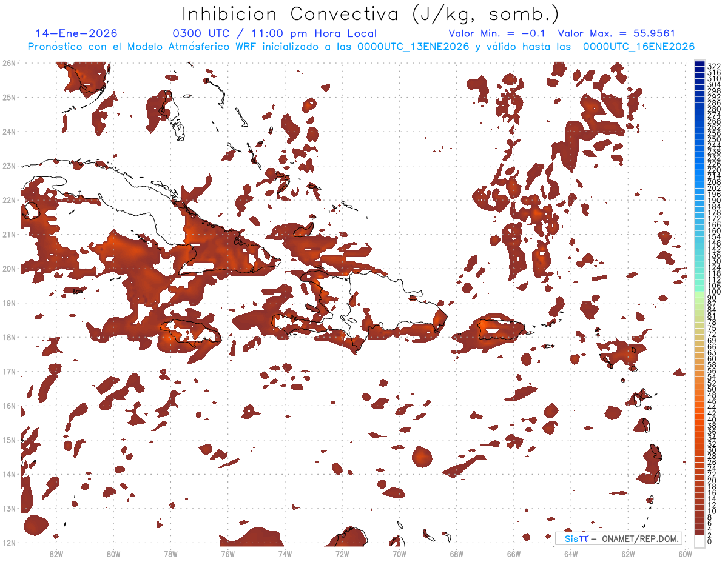Viewport: 728px width, 562px height.
Task: Click the title "Inhibicion Convectiva (J/kg, somb.)"
Action: [x=371, y=14]
